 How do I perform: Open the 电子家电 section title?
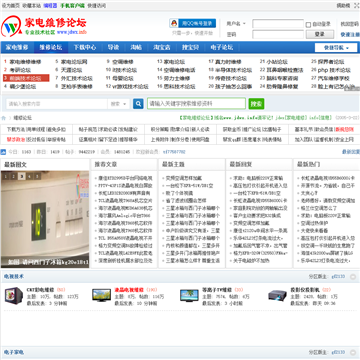(x=14, y=352)
